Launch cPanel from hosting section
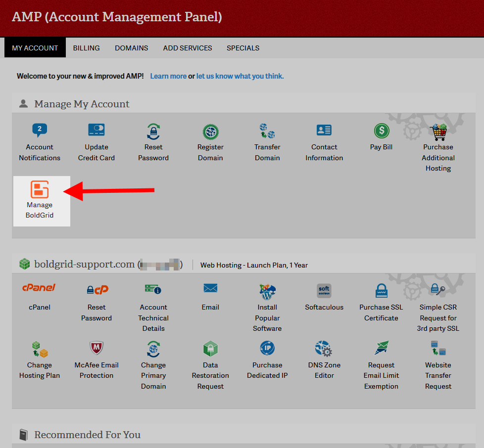 (x=40, y=289)
